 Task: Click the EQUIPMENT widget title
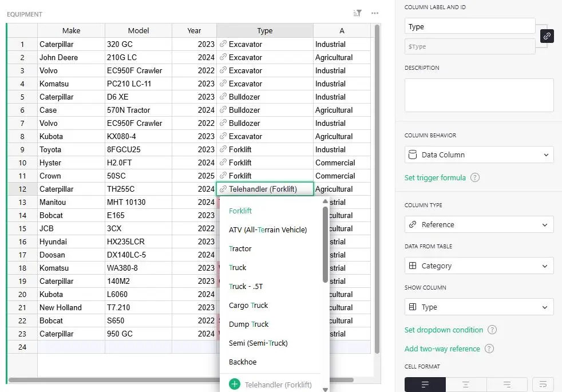[x=25, y=14]
